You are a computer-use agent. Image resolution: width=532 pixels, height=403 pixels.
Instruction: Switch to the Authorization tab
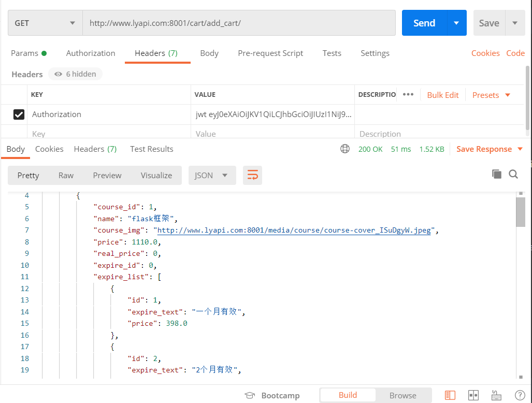coord(91,53)
